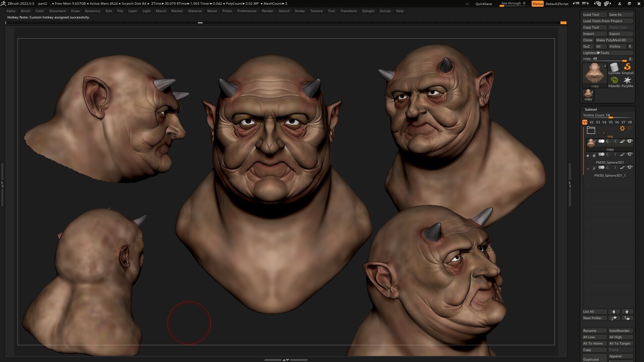Click the subtool folder icon
644x362 pixels.
591,130
